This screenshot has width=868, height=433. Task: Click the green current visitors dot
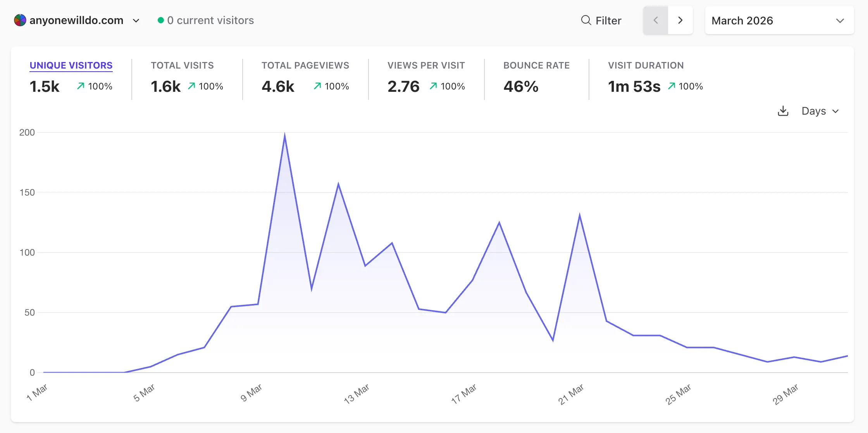tap(160, 20)
